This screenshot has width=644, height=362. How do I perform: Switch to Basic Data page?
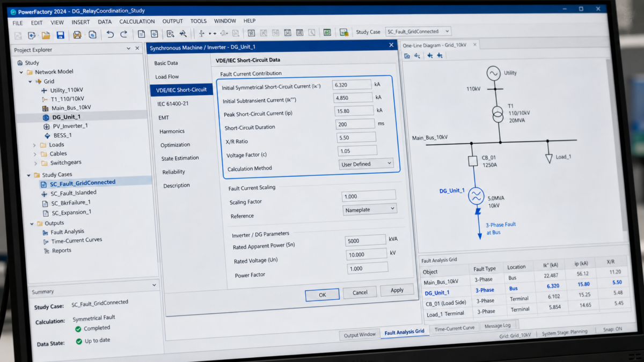coord(166,63)
